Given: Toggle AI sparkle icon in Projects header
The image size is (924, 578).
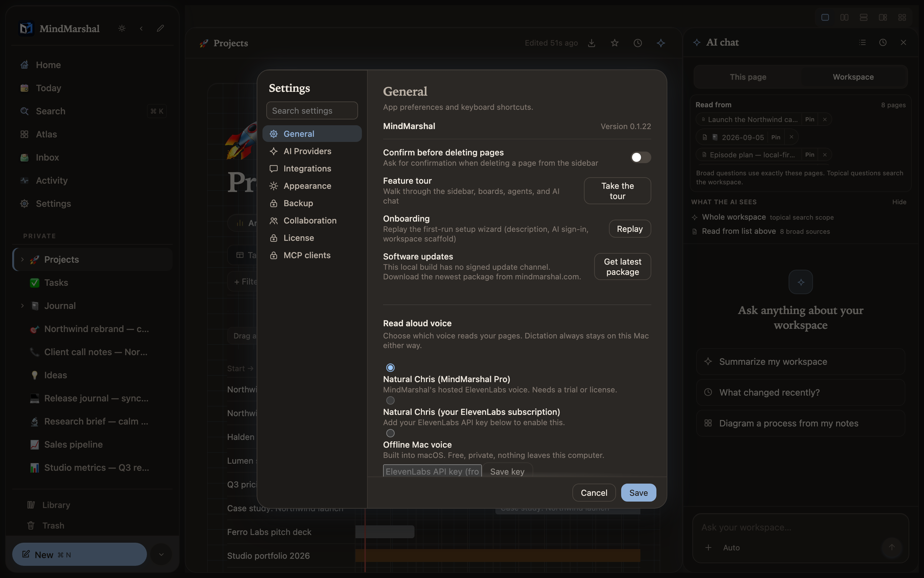Looking at the screenshot, I should click(x=661, y=43).
